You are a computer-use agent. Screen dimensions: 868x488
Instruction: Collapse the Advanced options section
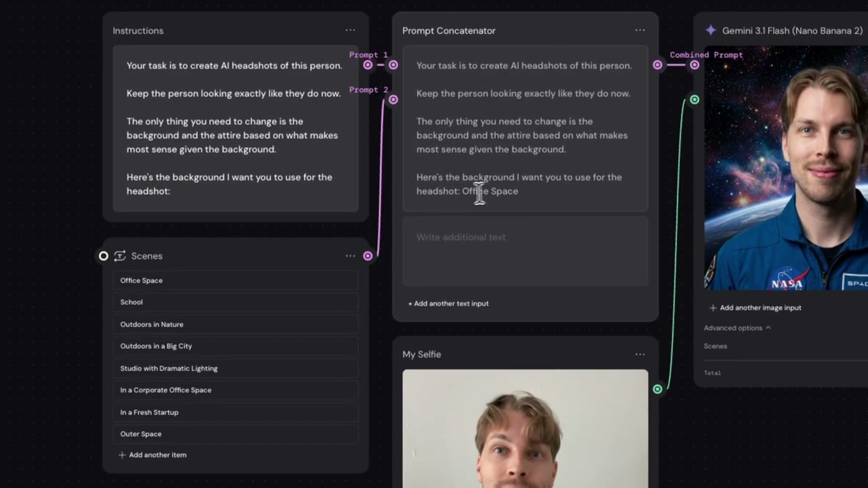pyautogui.click(x=737, y=328)
